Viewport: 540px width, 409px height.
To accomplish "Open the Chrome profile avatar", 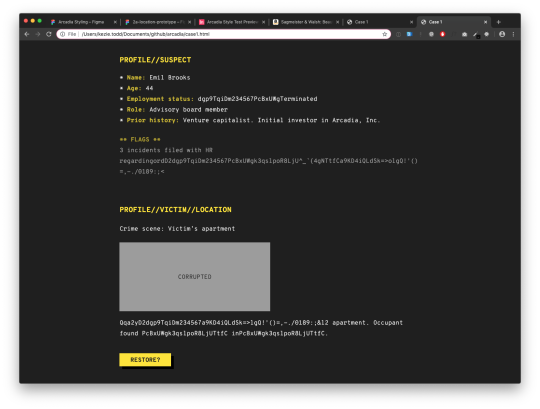I will tap(502, 34).
